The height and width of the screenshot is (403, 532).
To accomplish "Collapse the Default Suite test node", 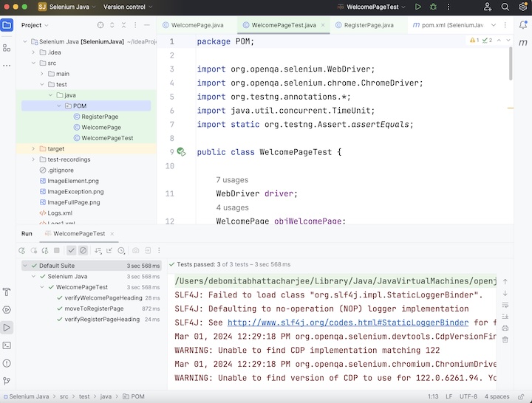I will coord(24,265).
